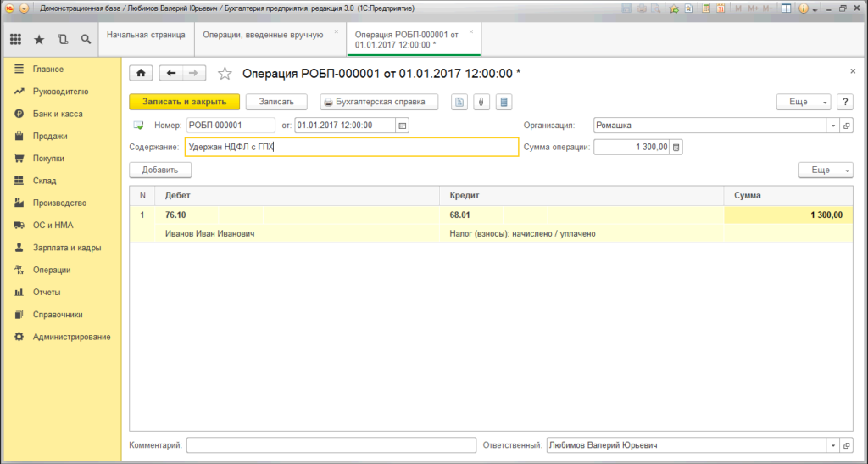The height and width of the screenshot is (464, 868).
Task: Click into the Комментарий input field
Action: pos(331,445)
